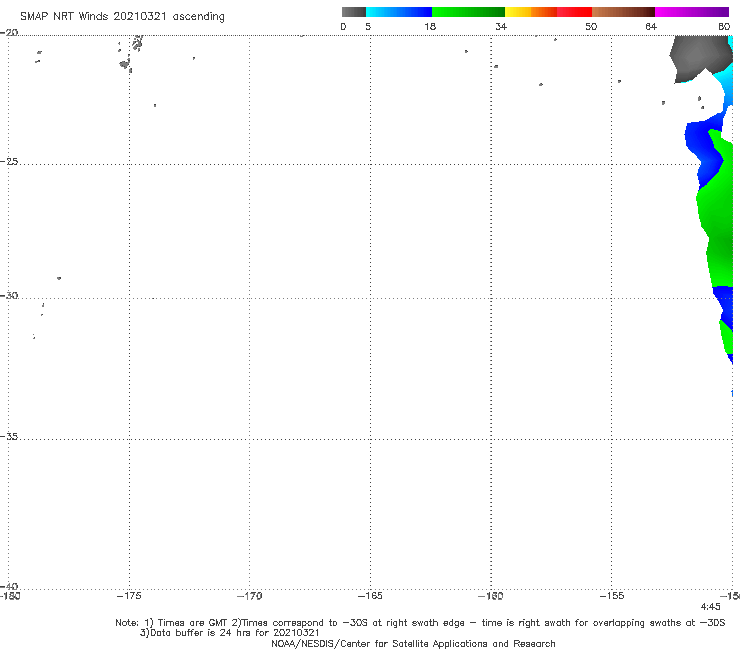Click the magenta-purple color bar segment
Screen dimensions: 740x650
pos(691,12)
